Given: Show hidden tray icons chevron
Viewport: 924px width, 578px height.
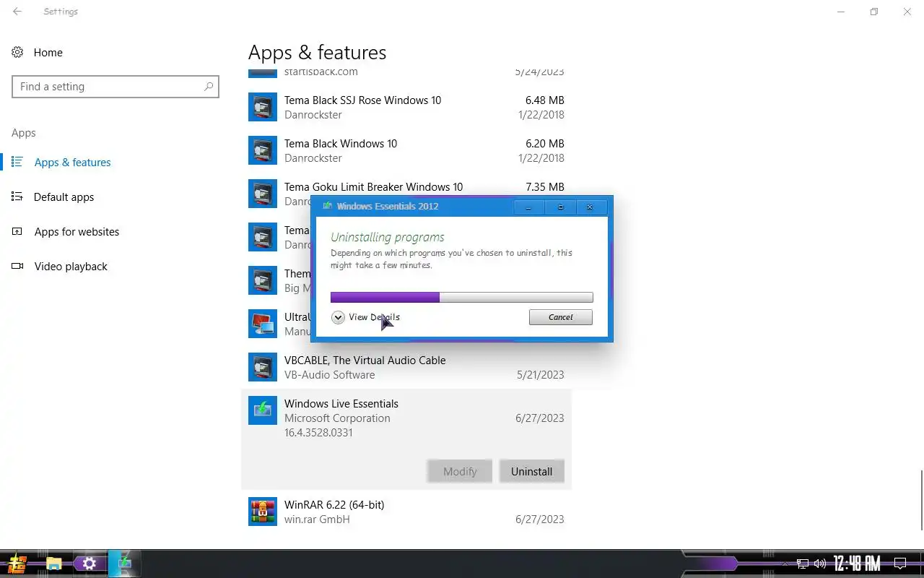Looking at the screenshot, I should pos(785,564).
